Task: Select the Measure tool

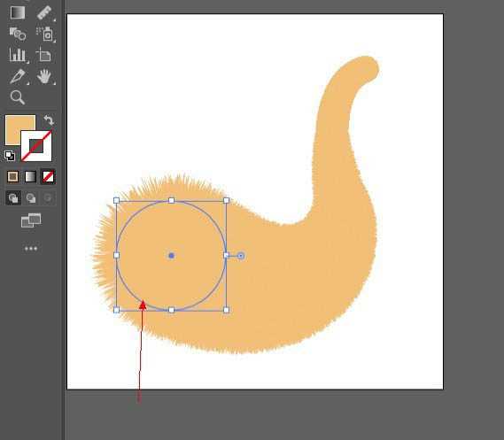Action: pyautogui.click(x=44, y=13)
